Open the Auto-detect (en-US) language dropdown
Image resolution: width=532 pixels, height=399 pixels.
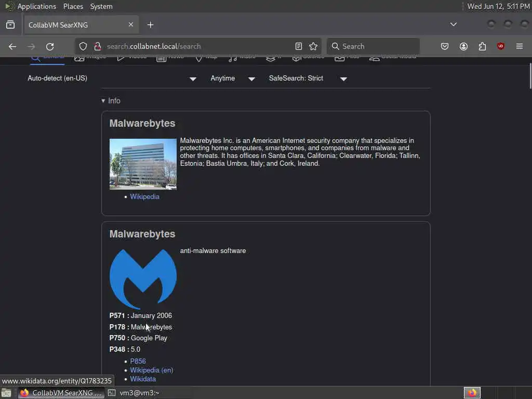[x=112, y=78]
